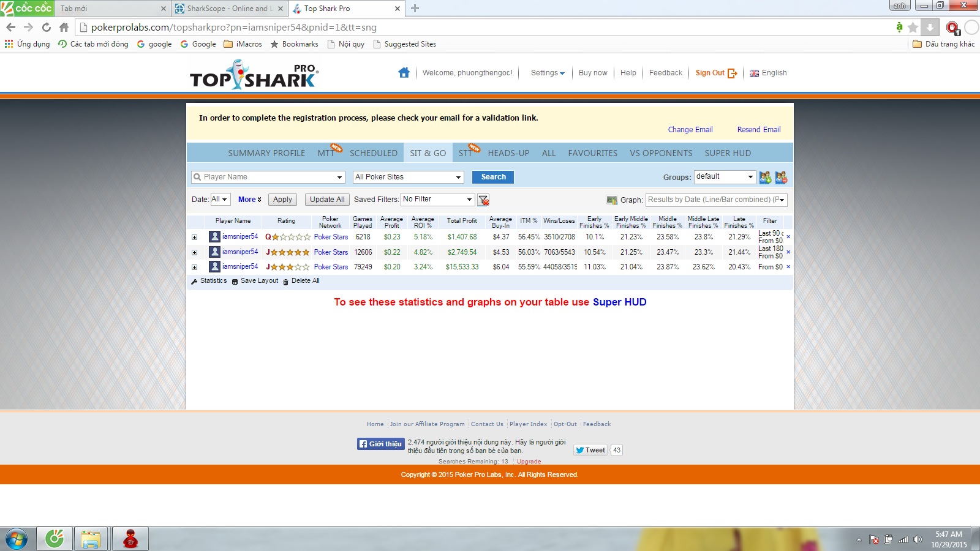Screen dimensions: 980x551
Task: Delete the player group icon
Action: [781, 178]
